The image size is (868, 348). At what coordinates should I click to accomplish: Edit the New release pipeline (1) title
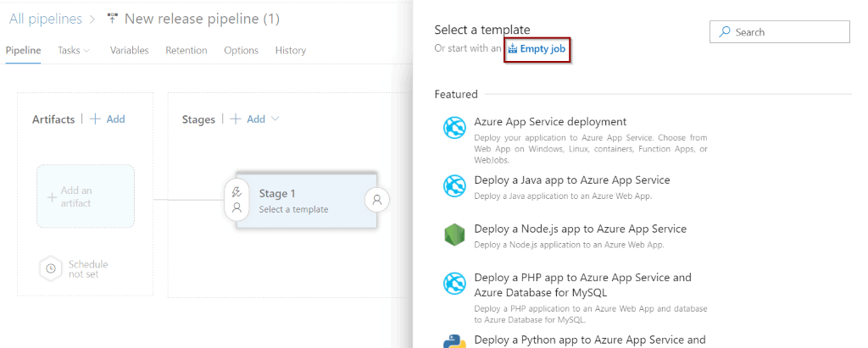202,19
